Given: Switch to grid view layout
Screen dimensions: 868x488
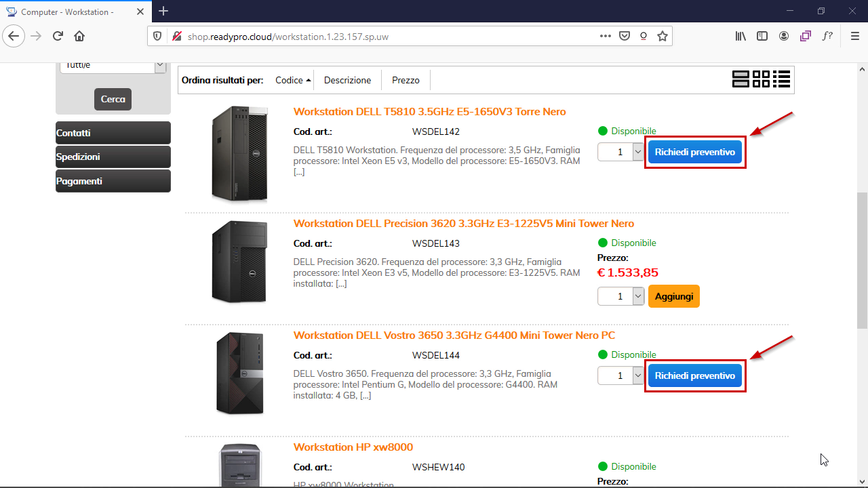Looking at the screenshot, I should coord(762,79).
